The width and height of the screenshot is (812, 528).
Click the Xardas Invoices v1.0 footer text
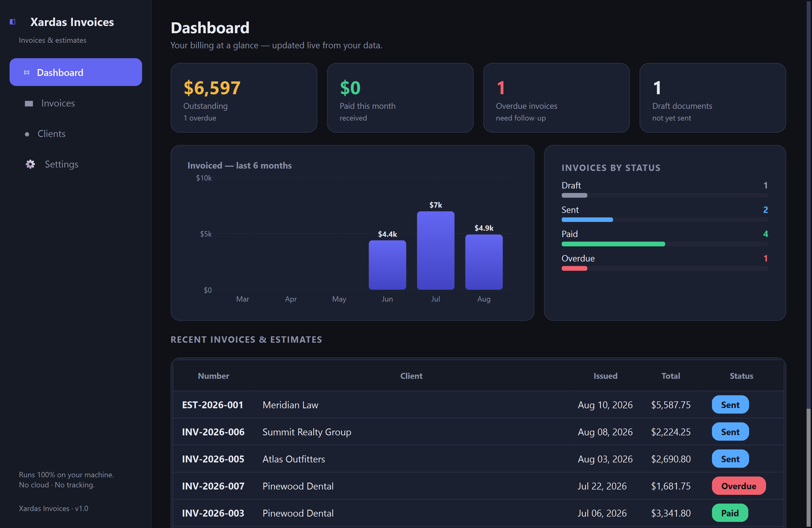click(x=54, y=508)
